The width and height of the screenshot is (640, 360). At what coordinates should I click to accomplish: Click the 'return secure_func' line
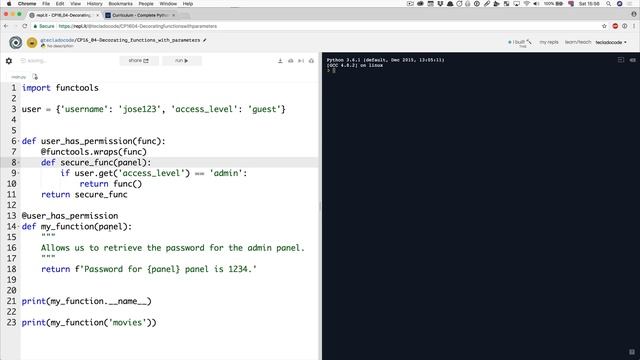(x=84, y=195)
